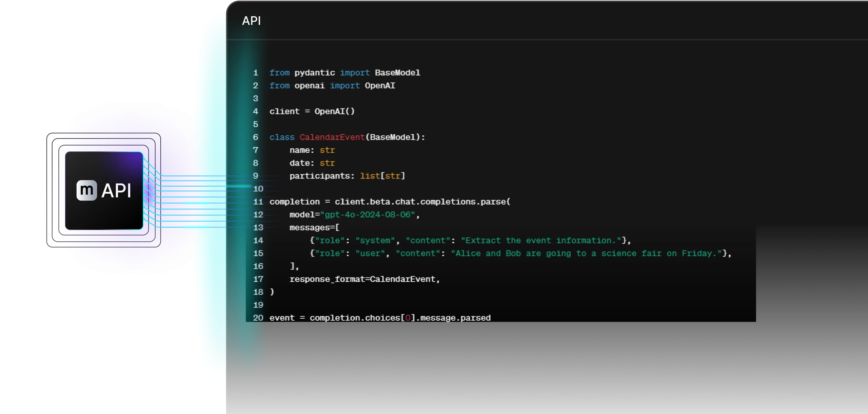Image resolution: width=868 pixels, height=414 pixels.
Task: Click the API label beside the m logo
Action: tap(116, 191)
